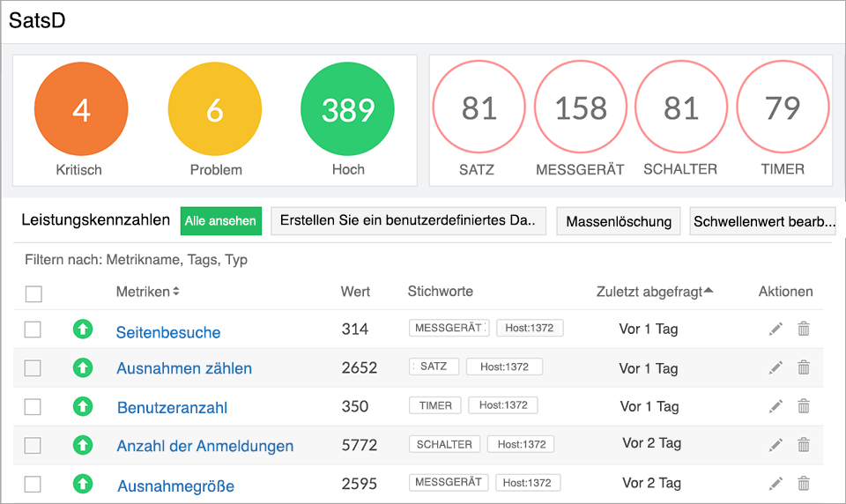Edit Ausnahmegröße via pencil icon
This screenshot has width=846, height=504.
(x=775, y=484)
